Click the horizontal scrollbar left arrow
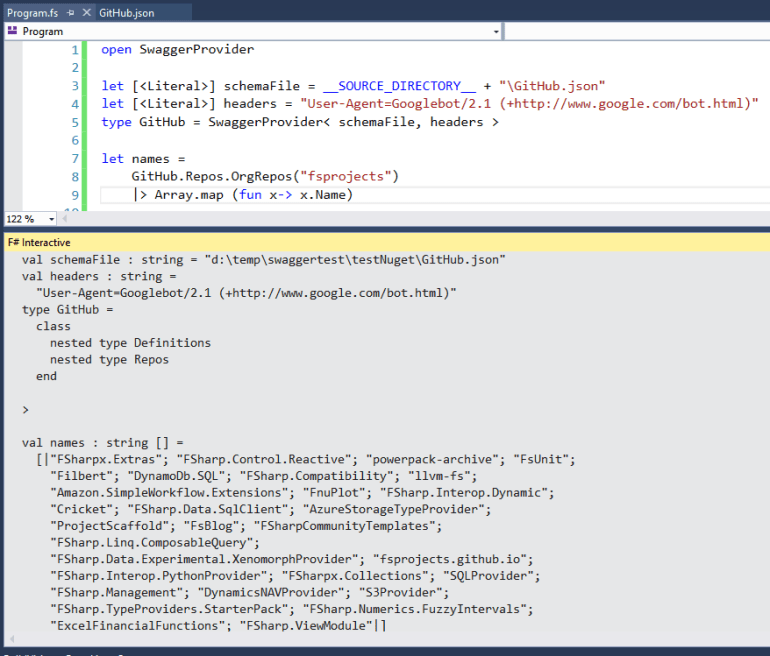The height and width of the screenshot is (656, 770). tap(66, 218)
